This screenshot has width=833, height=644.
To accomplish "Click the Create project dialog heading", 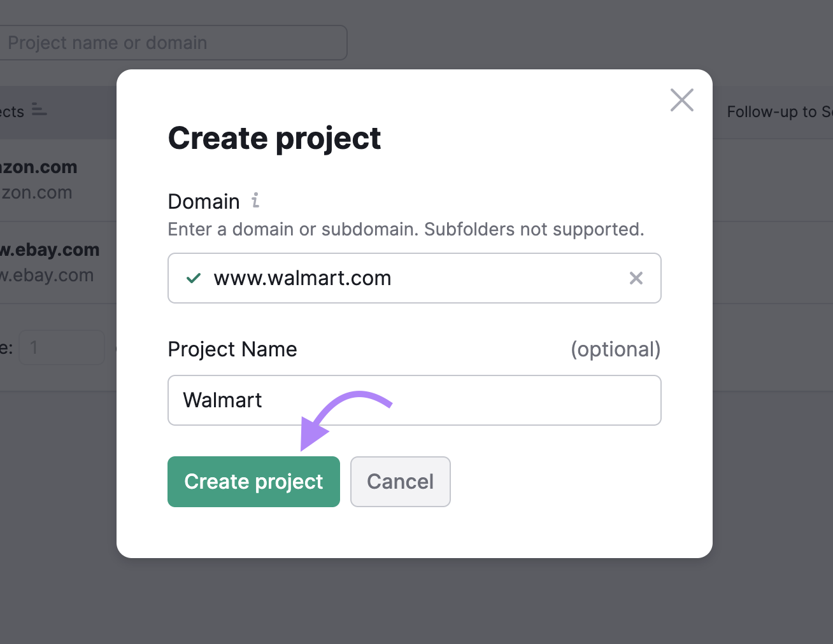I will (x=274, y=138).
